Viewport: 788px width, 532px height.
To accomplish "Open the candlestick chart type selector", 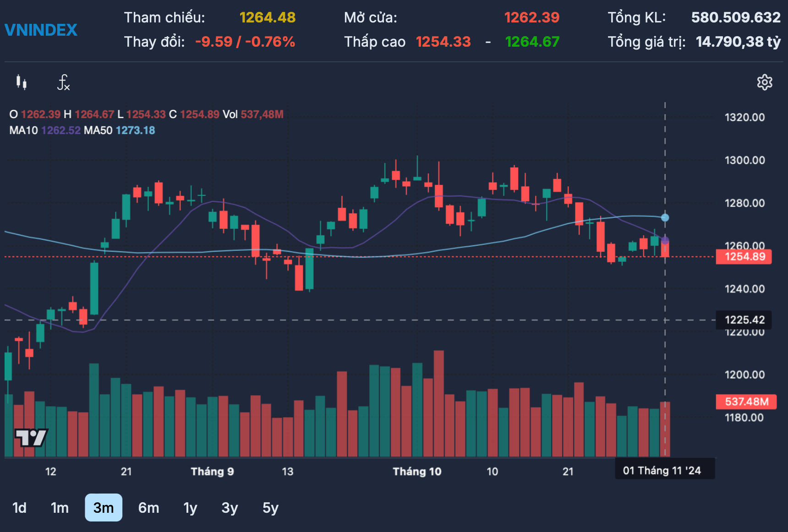I will pos(22,83).
